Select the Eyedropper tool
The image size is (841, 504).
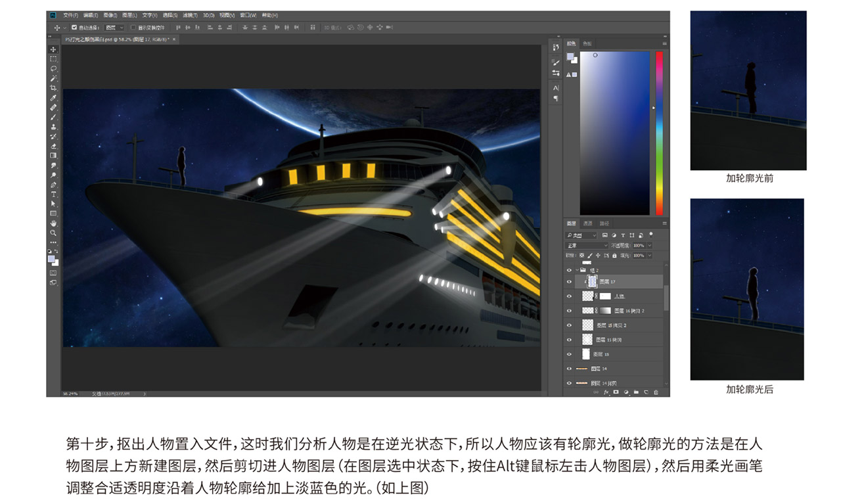tap(53, 97)
